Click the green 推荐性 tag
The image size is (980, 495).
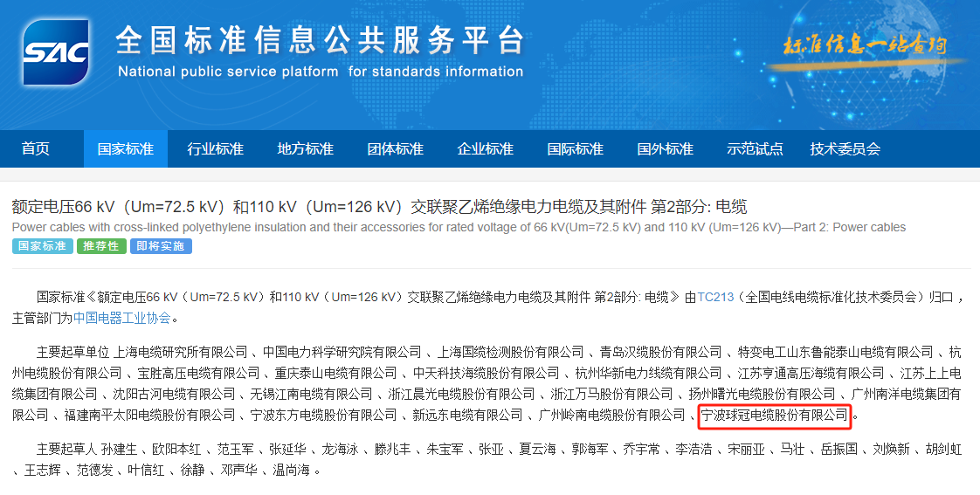(x=101, y=245)
